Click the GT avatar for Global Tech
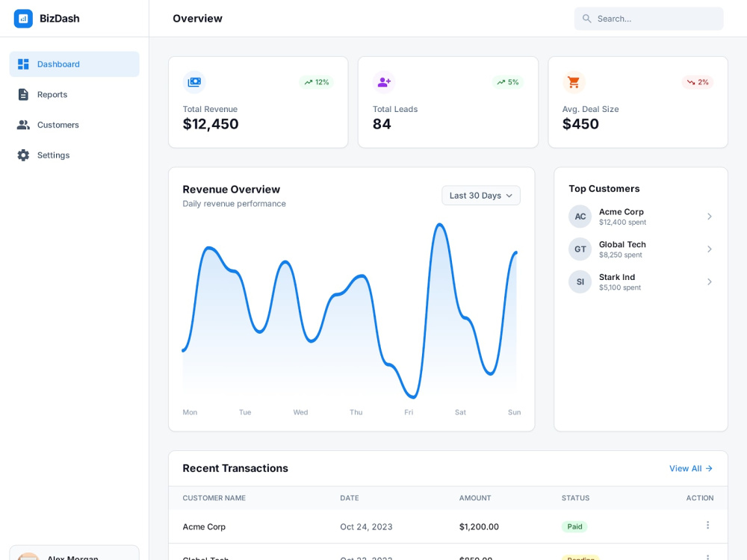Image resolution: width=747 pixels, height=560 pixels. 580,249
